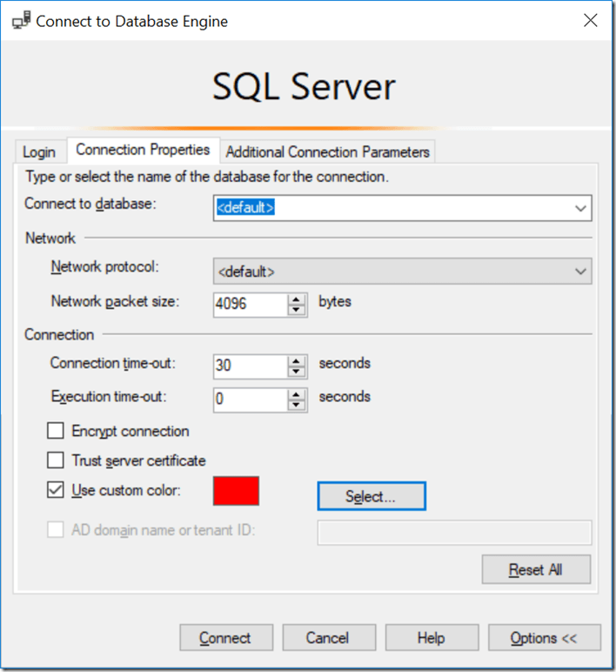Click the Execution time-out value field

tap(251, 400)
